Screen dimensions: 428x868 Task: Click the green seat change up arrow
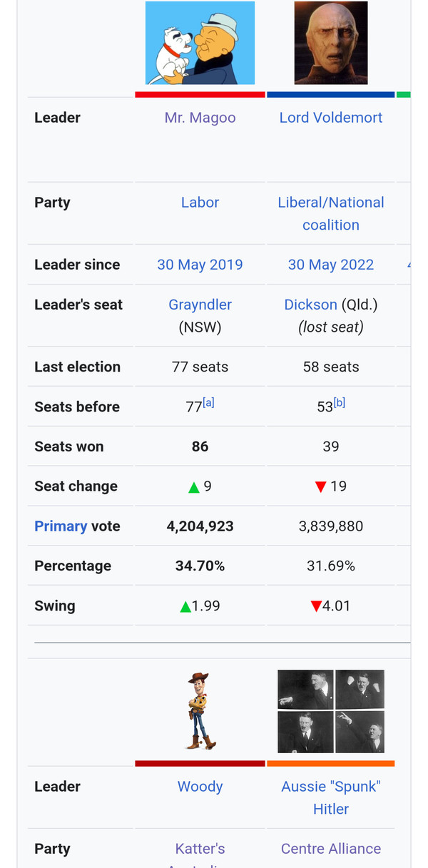pyautogui.click(x=193, y=487)
